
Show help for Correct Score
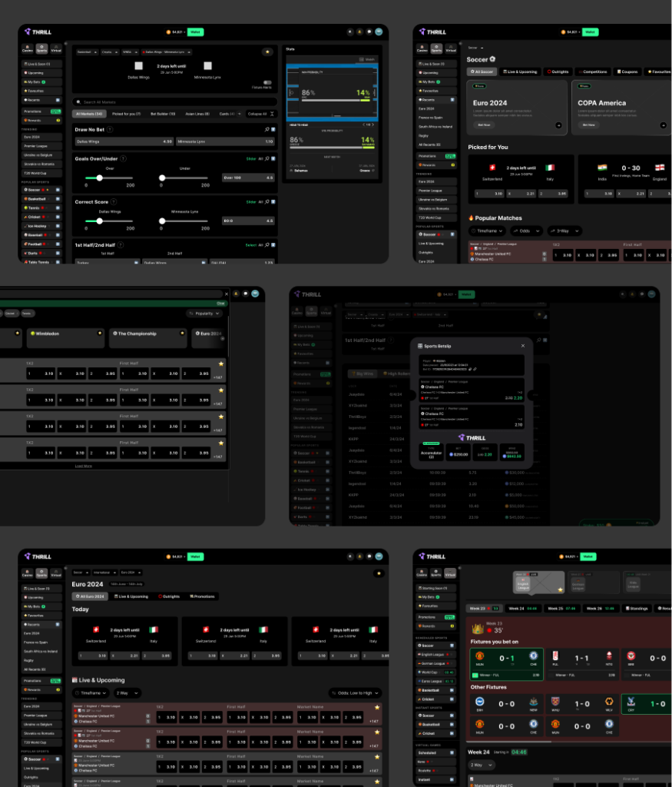114,202
